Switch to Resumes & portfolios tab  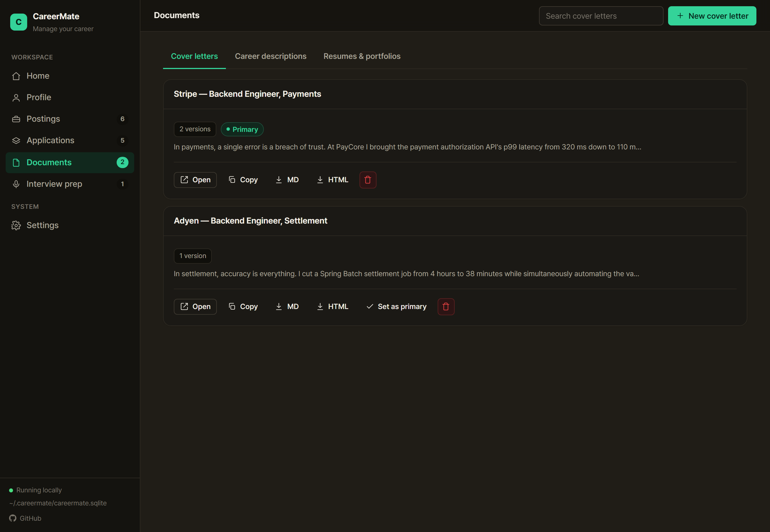[x=362, y=56]
